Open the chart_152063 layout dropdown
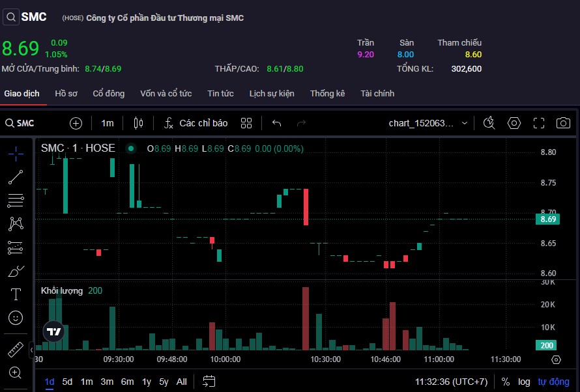580x392 pixels. (x=428, y=123)
